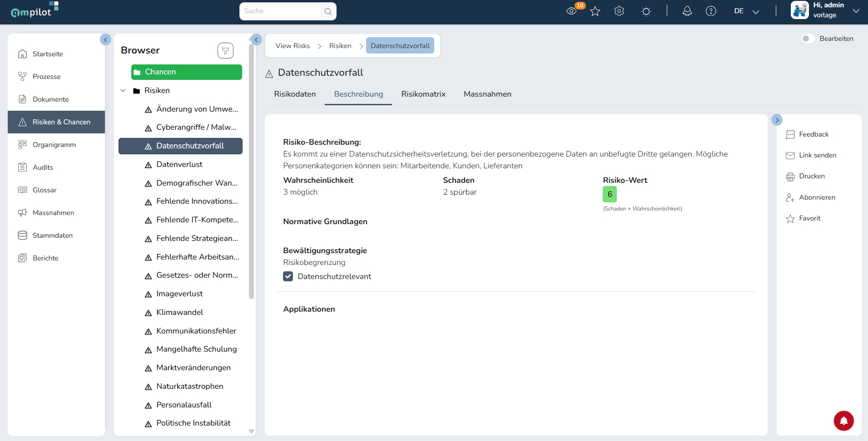Open the DE language dropdown
868x441 pixels.
coord(746,11)
